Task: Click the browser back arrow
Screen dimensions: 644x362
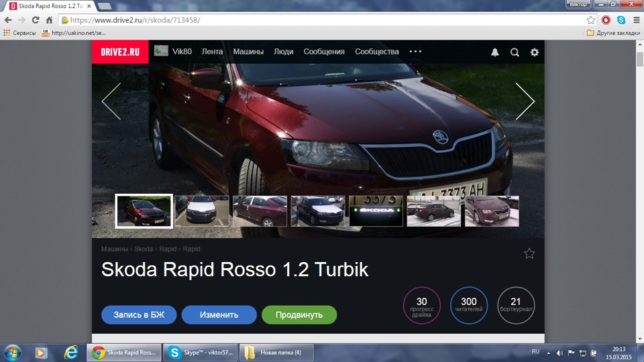Action: pos(8,20)
